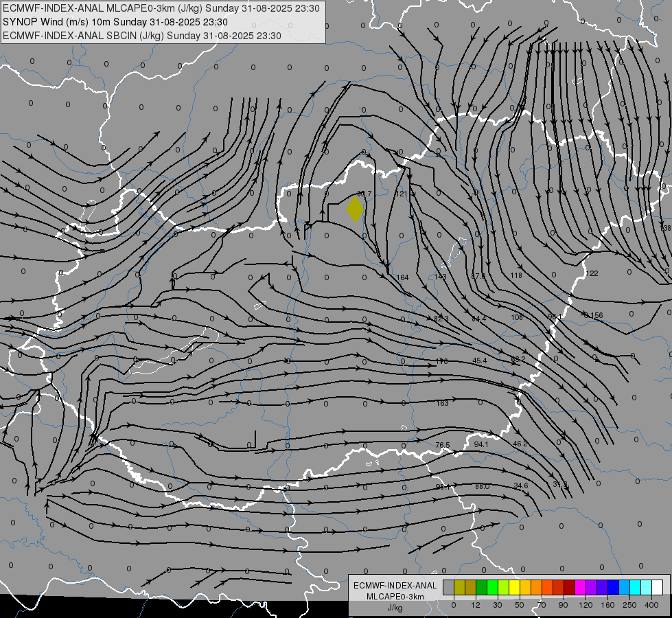Pick the dark green legend swatch
This screenshot has width=672, height=618.
[482, 588]
